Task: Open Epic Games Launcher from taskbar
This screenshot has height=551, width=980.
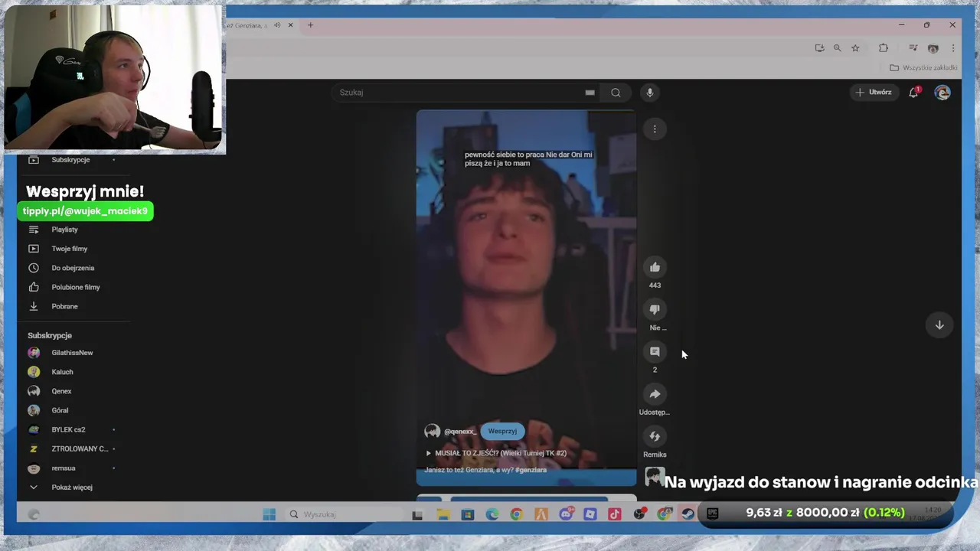Action: (713, 514)
